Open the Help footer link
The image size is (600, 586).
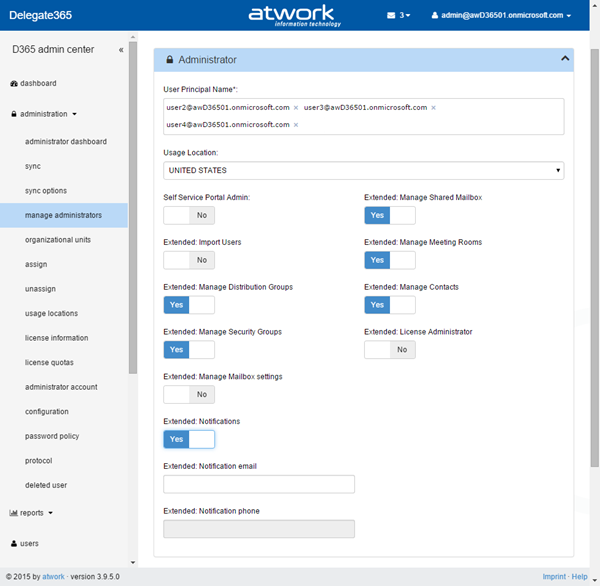click(580, 577)
